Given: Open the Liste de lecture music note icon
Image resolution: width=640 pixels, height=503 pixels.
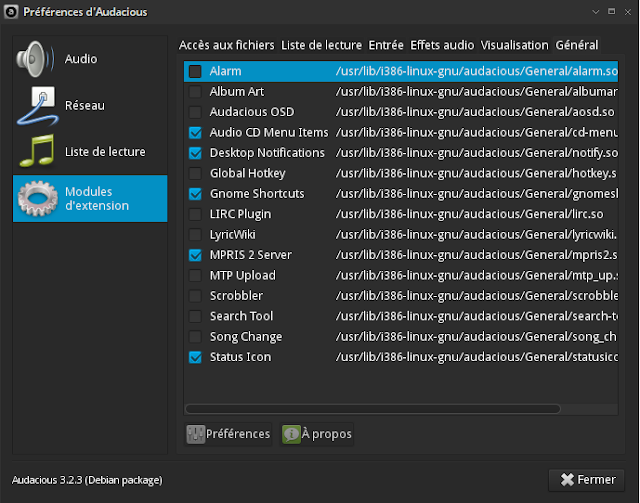Looking at the screenshot, I should click(38, 151).
